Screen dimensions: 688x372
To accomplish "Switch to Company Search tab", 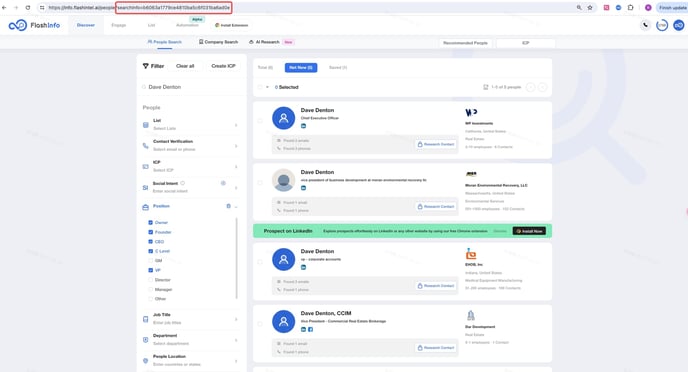I will [218, 42].
